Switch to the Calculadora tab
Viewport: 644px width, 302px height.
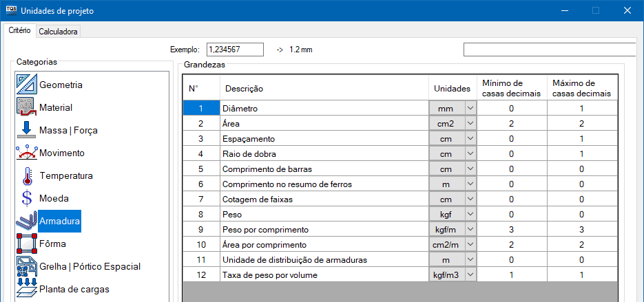(x=59, y=32)
